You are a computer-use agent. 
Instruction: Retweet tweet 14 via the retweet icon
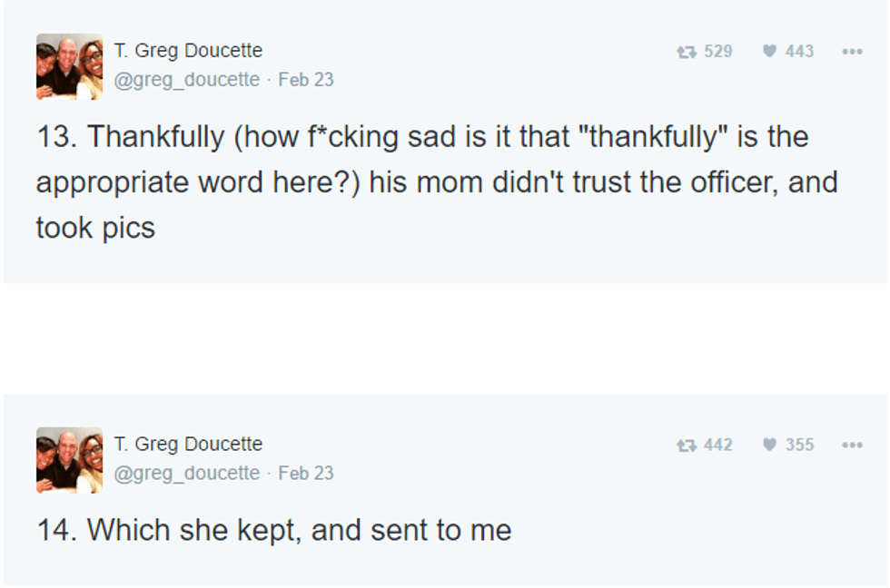687,446
